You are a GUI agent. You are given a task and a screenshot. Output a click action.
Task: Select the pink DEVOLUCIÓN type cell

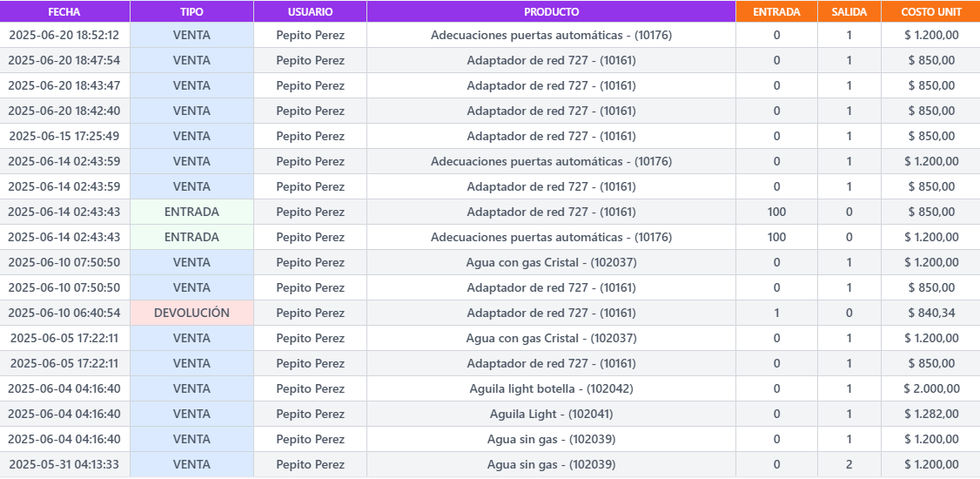point(191,313)
